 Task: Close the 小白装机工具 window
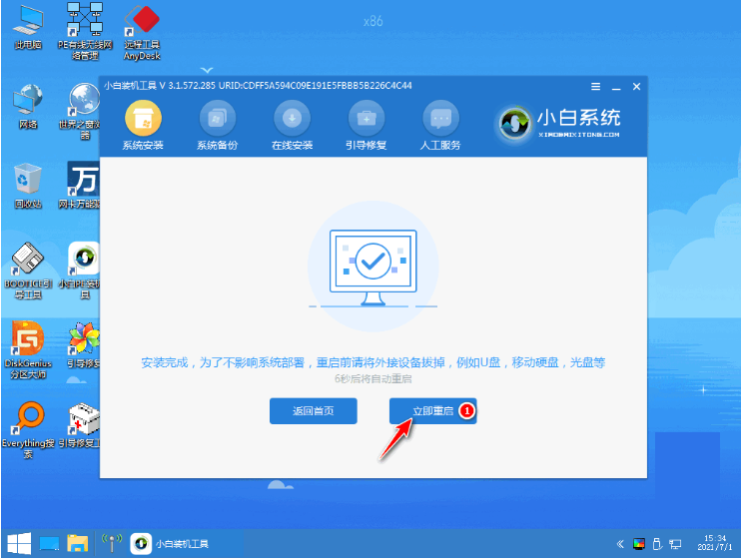pyautogui.click(x=636, y=87)
